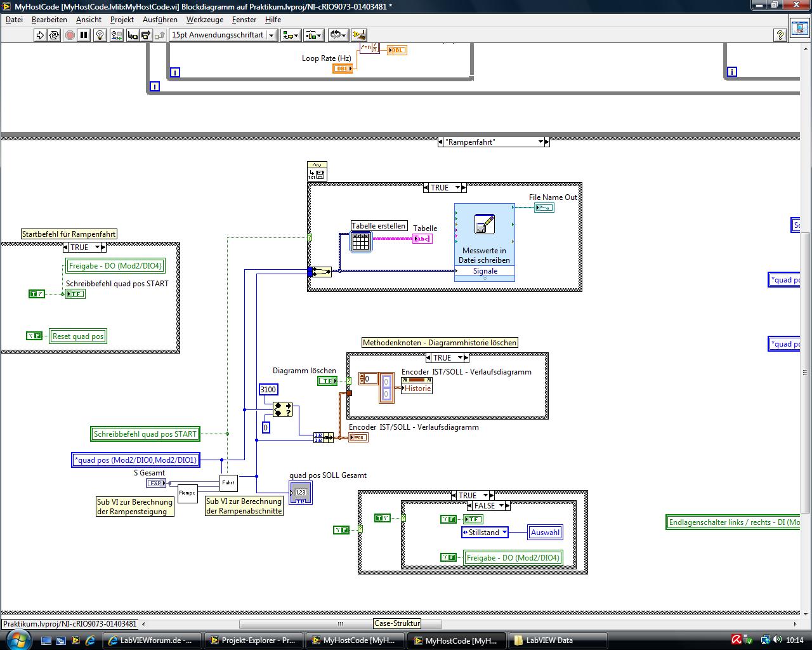Click the horizontal scrollbar thumb
The width and height of the screenshot is (812, 650).
[340, 623]
